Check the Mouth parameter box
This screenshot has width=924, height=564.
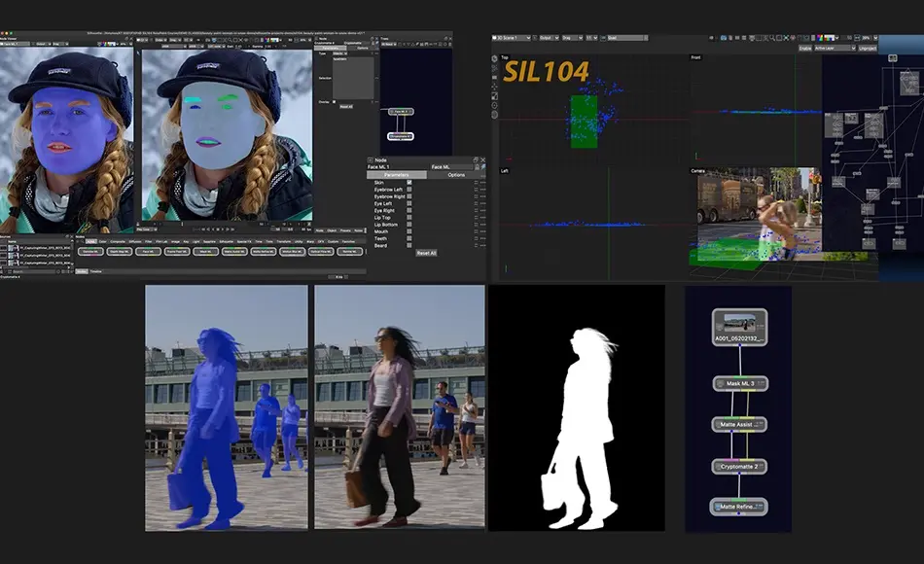409,231
